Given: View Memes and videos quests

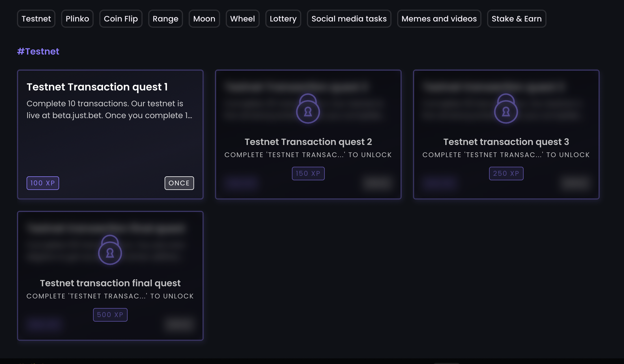Looking at the screenshot, I should pos(439,19).
